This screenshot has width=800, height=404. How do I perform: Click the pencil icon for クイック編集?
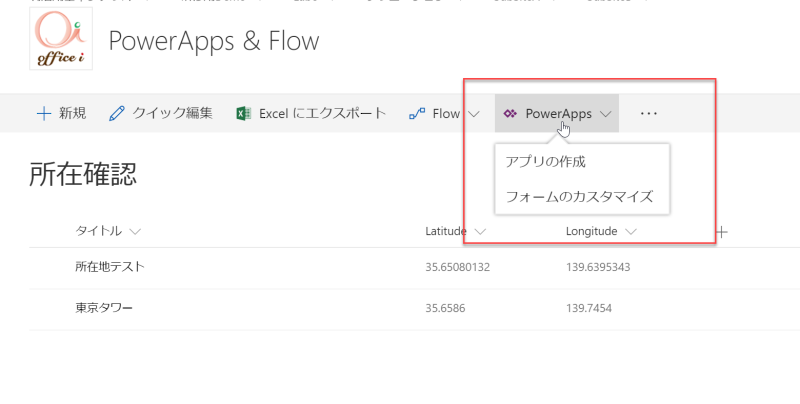(117, 113)
